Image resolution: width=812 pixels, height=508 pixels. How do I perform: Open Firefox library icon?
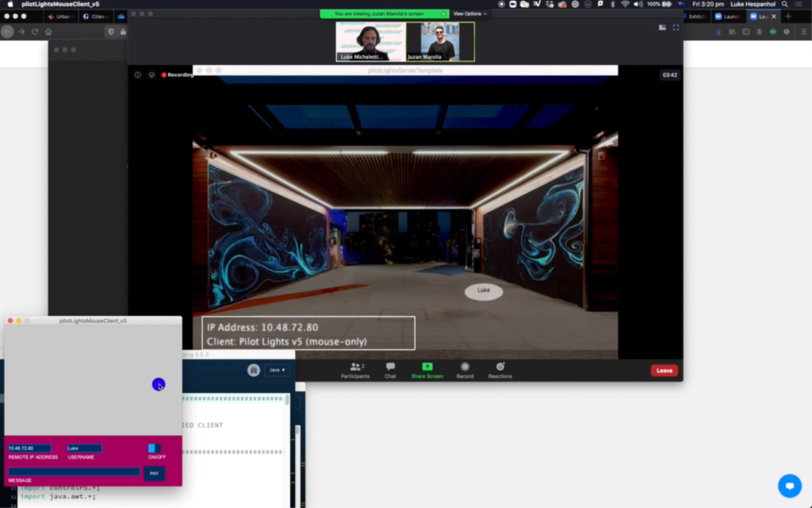point(732,32)
